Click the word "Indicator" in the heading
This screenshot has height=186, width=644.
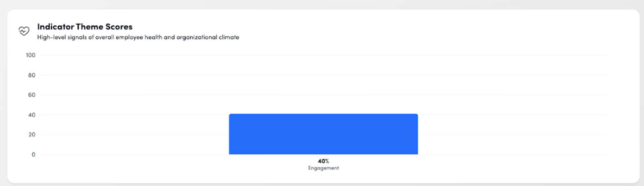[56, 27]
